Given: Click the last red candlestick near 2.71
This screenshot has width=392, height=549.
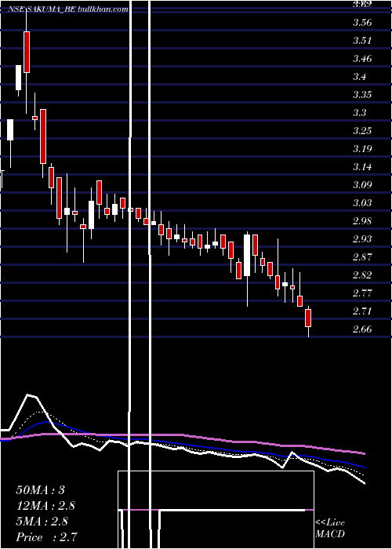Looking at the screenshot, I should tap(308, 318).
